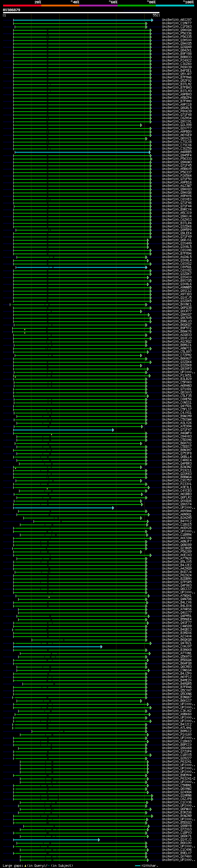Open hit UniRef100_P56335
Viewport: 197px width, 868px height.
click(176, 37)
